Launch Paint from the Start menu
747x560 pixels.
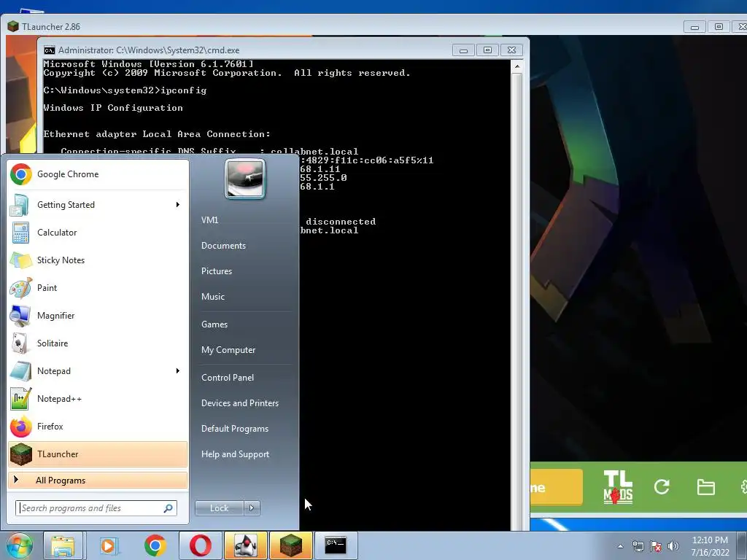[98, 287]
